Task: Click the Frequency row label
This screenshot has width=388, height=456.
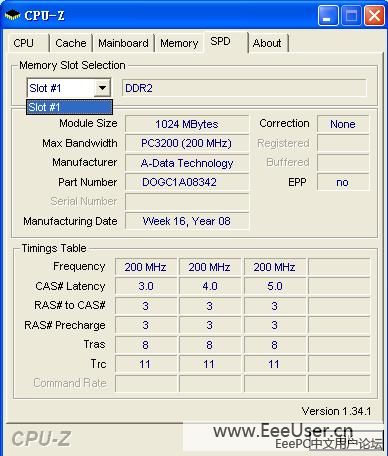Action: [79, 266]
